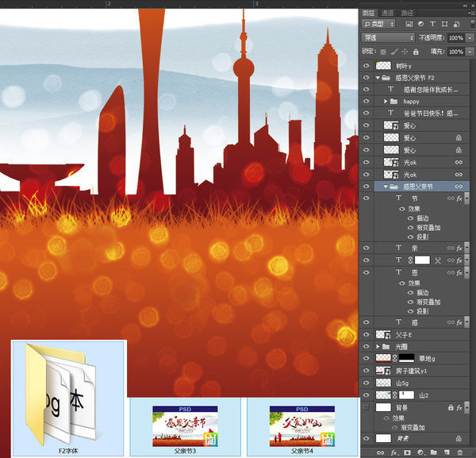Screen dimensions: 476x458
Task: Open the 穿透 blend mode dropdown
Action: point(388,37)
